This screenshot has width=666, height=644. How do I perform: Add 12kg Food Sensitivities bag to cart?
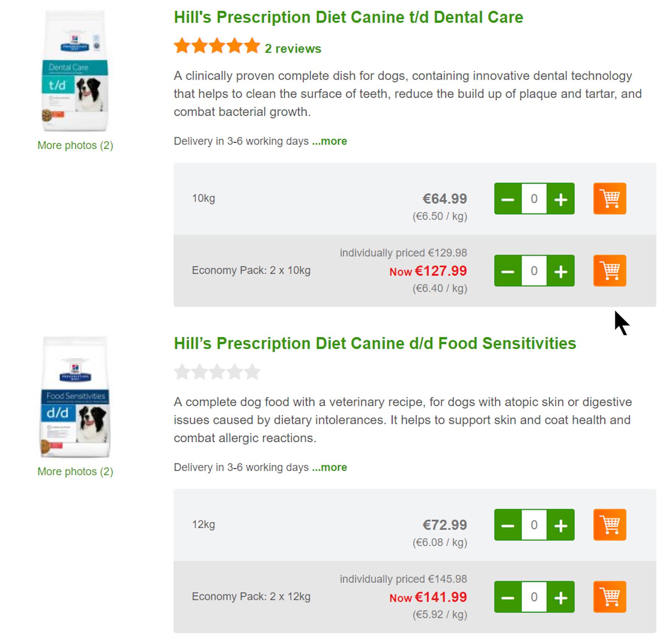click(609, 525)
